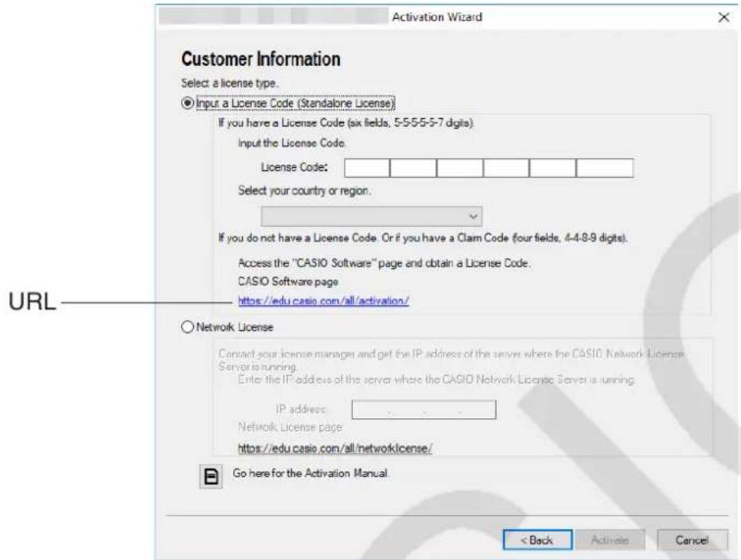
Task: Open the networklicense page link
Action: (x=335, y=448)
